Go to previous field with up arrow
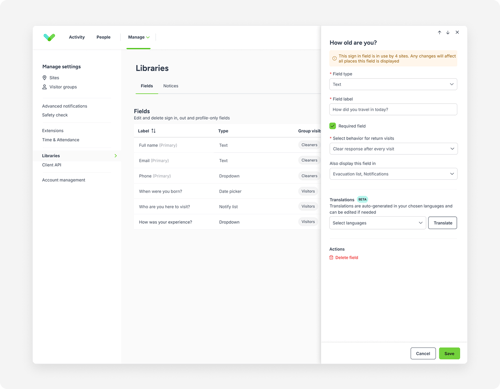This screenshot has width=500, height=389. (x=439, y=32)
